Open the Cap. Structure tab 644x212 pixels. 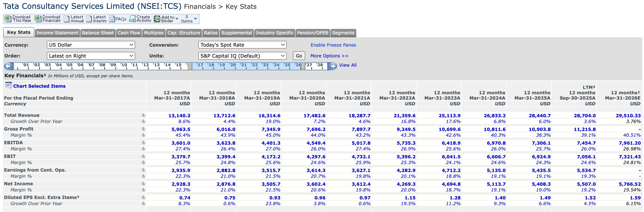tap(184, 33)
